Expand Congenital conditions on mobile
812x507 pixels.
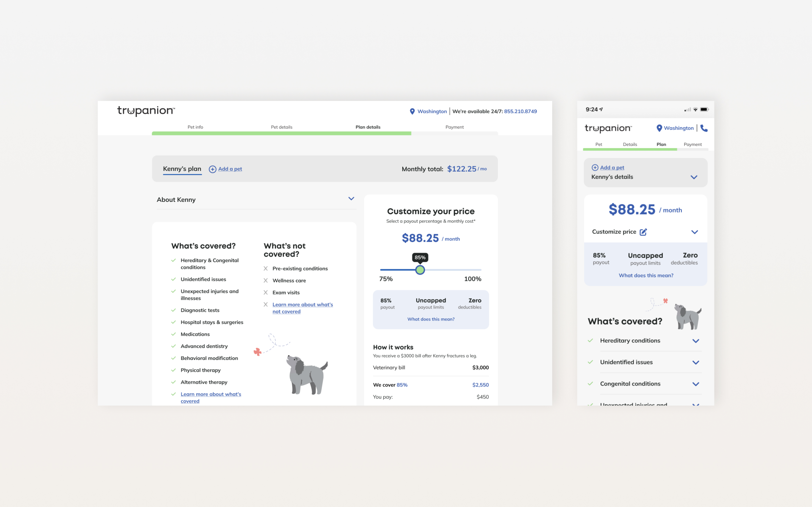696,384
